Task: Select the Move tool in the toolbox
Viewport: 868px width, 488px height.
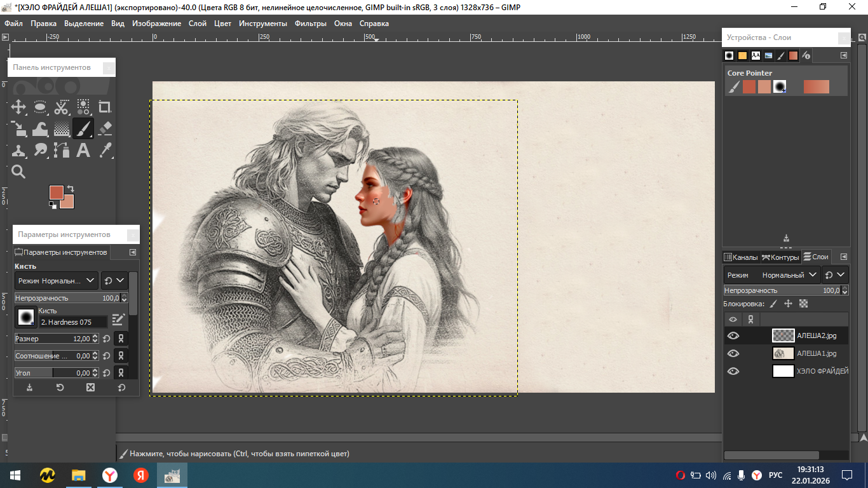Action: coord(18,107)
